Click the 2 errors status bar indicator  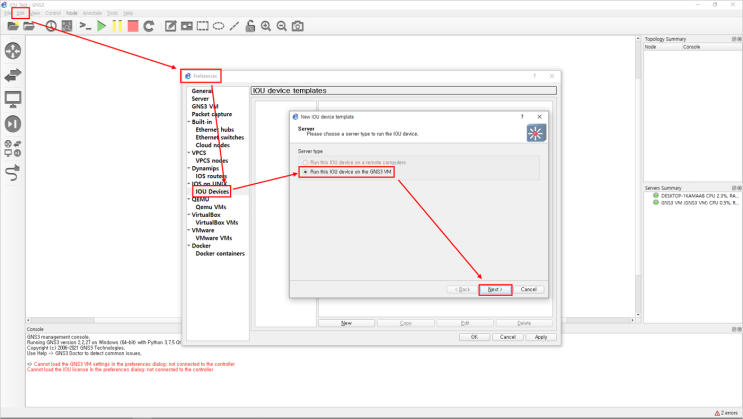(726, 413)
